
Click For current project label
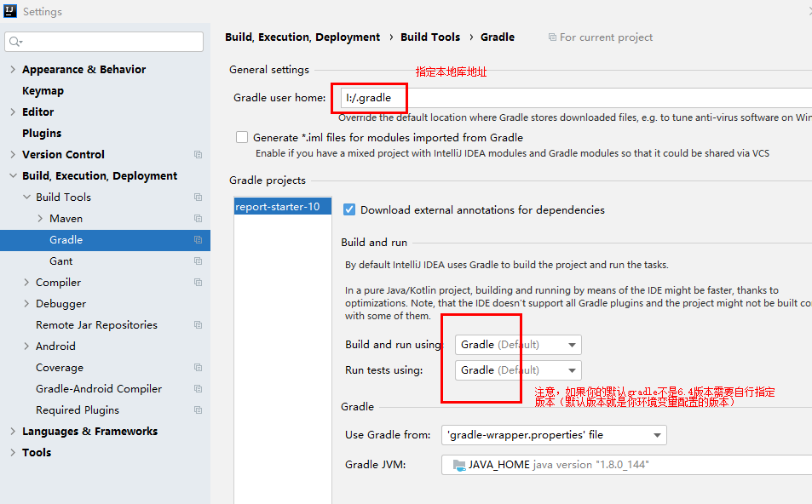607,37
